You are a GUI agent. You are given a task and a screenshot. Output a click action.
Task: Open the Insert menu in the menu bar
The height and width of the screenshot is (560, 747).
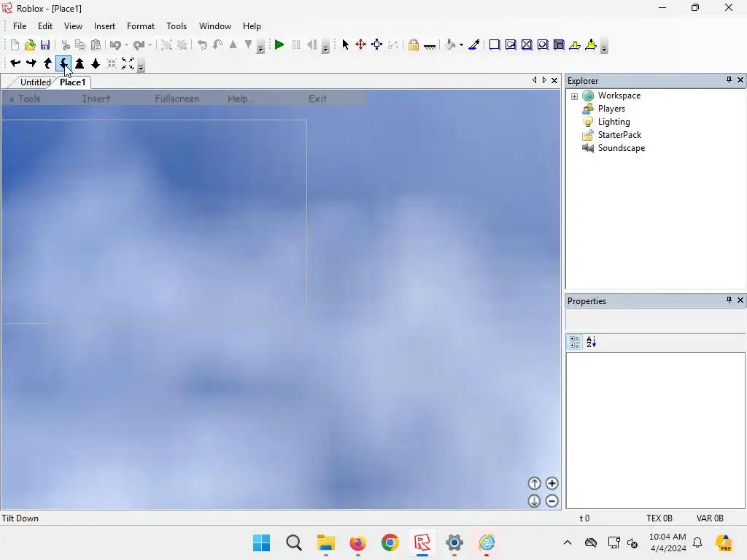coord(104,26)
